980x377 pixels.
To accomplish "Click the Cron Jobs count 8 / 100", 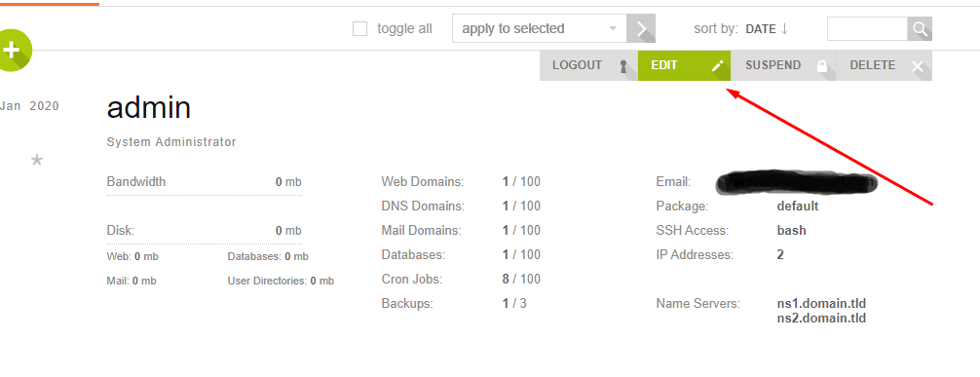I will click(521, 279).
